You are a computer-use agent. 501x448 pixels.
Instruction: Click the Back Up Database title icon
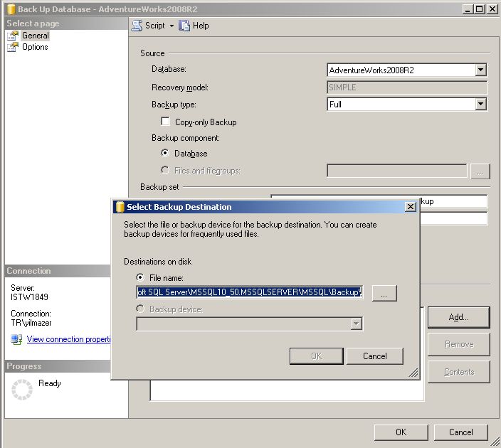coord(11,9)
